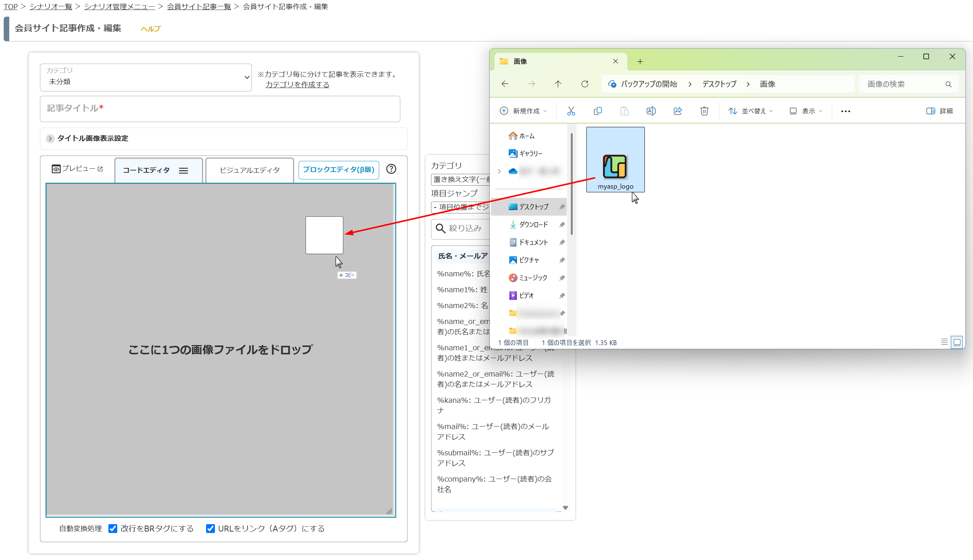Switch Explorer to details list view icon
The image size is (973, 560).
[x=944, y=342]
